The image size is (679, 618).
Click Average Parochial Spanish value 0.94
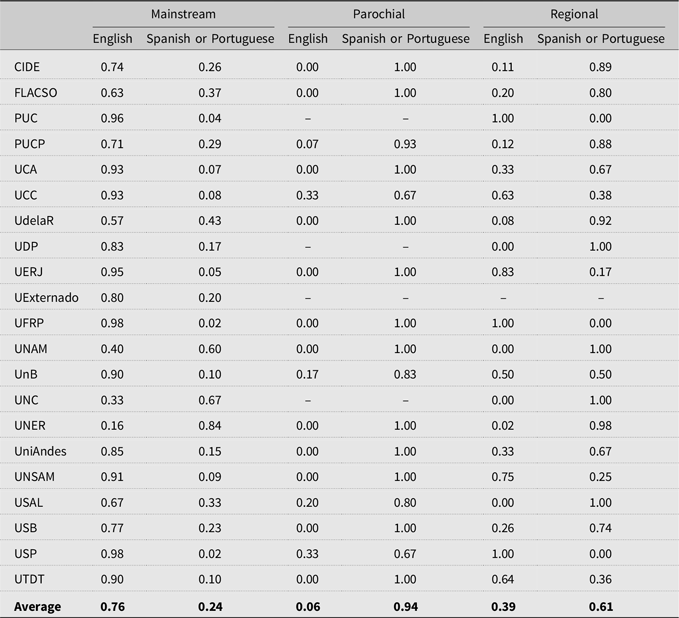pos(406,606)
